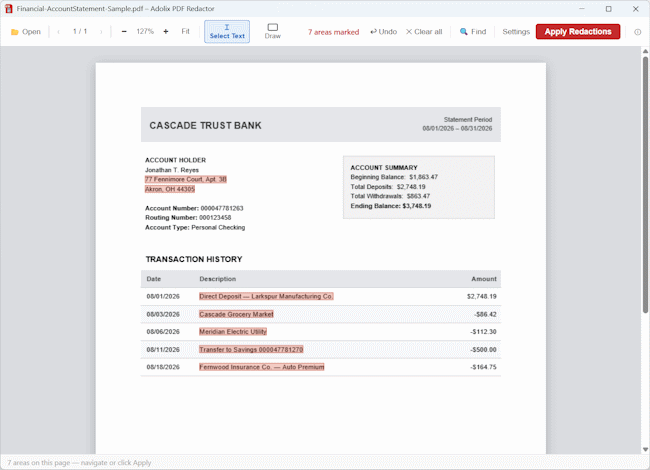This screenshot has width=650, height=470.
Task: Click date 08/18/2026 in table
Action: (x=163, y=367)
